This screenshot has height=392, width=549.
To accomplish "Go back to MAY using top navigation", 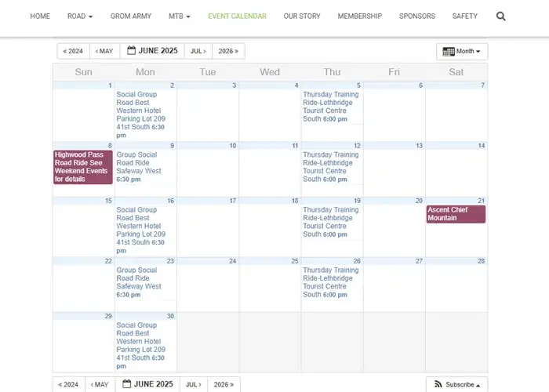I will coord(104,51).
